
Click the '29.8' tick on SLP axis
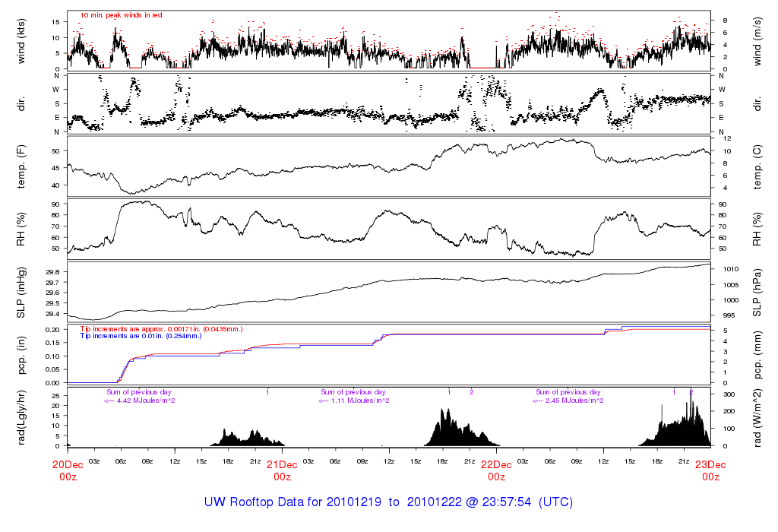[52, 272]
